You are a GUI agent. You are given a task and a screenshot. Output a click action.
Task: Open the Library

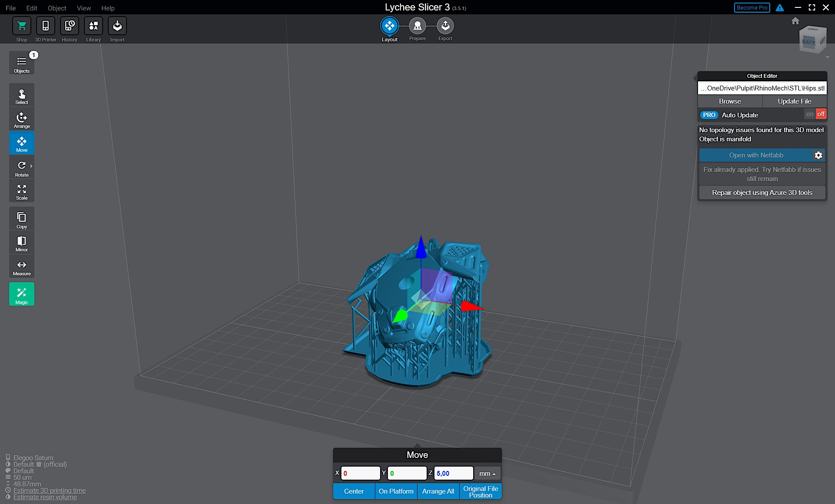94,26
